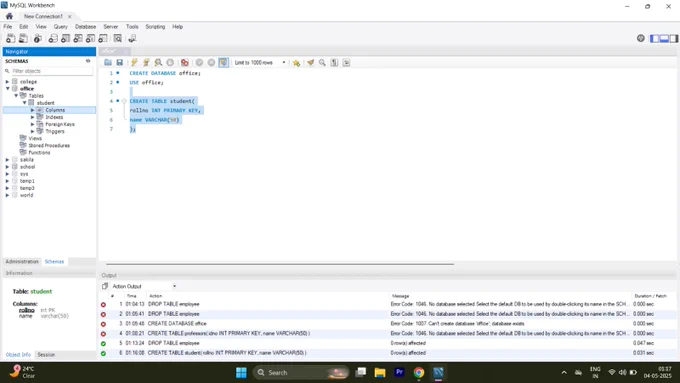This screenshot has height=383, width=680.
Task: Expand the college schema
Action: [x=7, y=82]
